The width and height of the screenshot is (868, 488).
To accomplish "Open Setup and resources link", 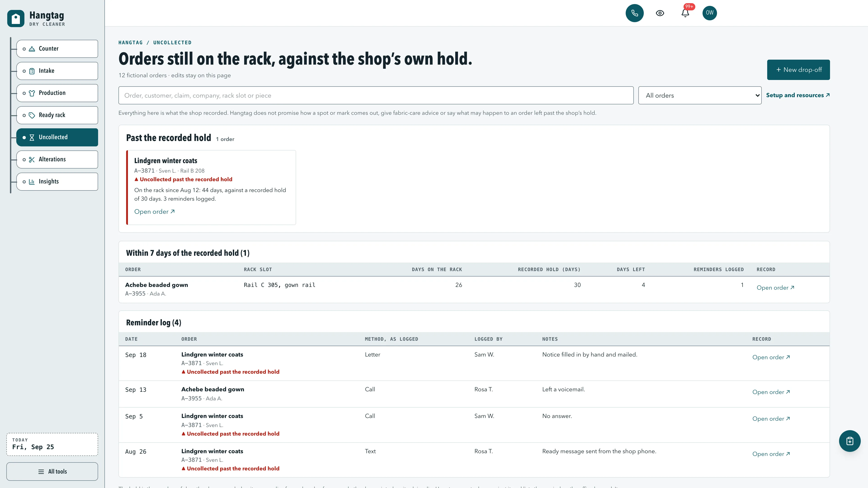I will pos(797,95).
